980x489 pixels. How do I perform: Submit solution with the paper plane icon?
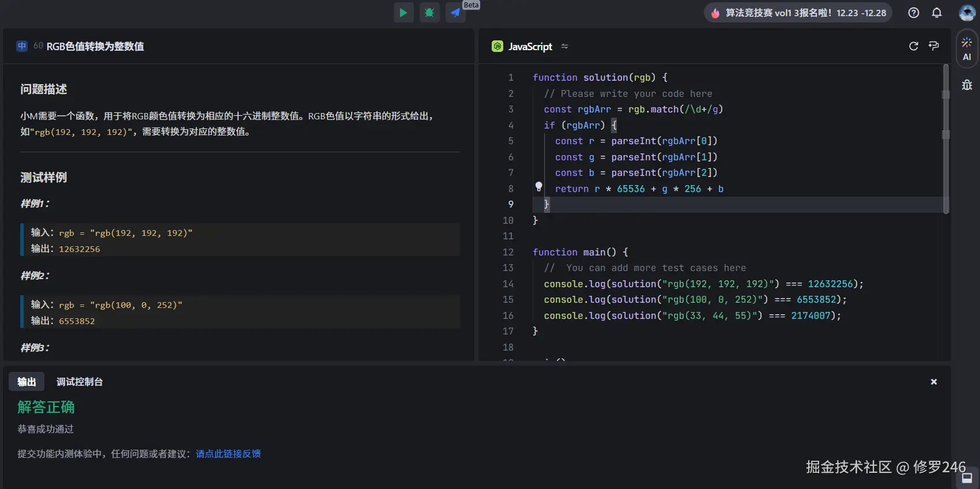pos(455,13)
